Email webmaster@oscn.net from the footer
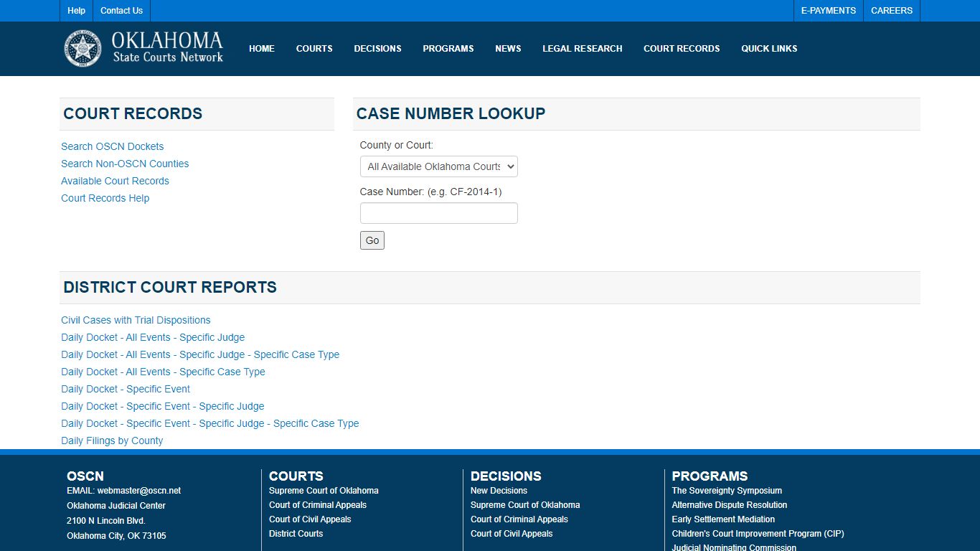 pos(139,491)
